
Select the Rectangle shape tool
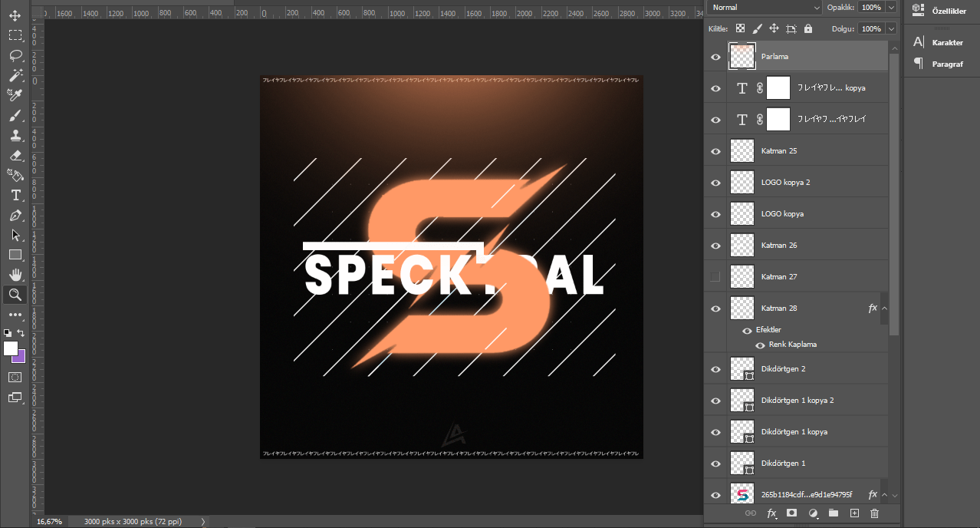[x=15, y=255]
